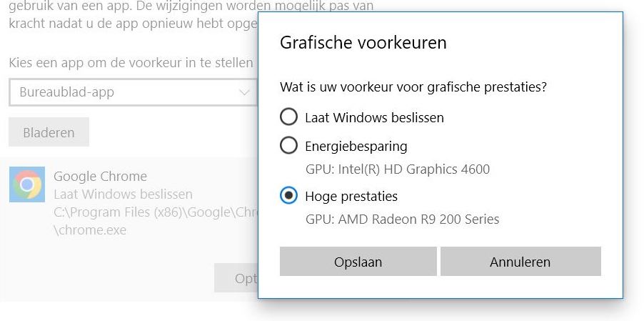Viewport: 644px width, 321px height.
Task: Select the Google Chrome entry name
Action: (100, 176)
